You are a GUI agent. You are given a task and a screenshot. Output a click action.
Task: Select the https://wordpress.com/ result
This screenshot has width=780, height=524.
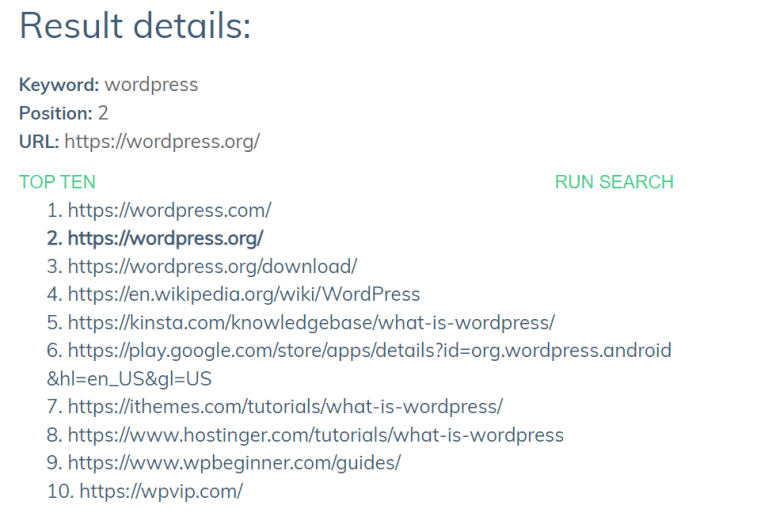point(169,210)
